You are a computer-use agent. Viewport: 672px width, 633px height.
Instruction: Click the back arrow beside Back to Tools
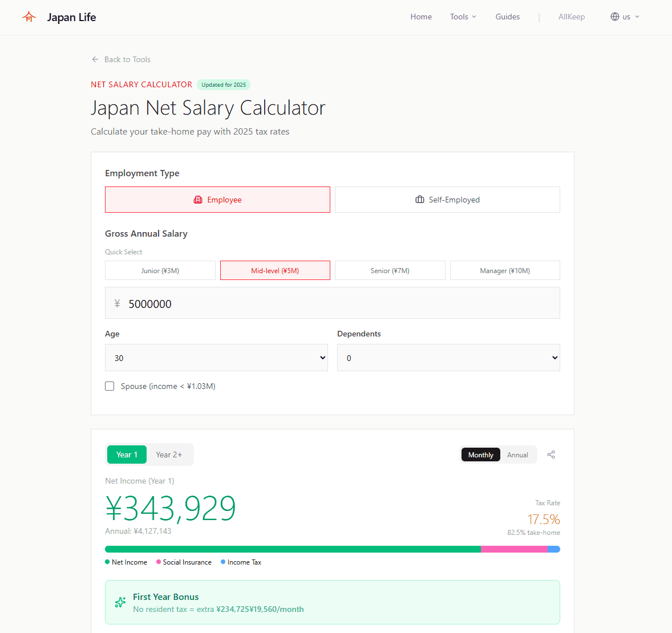click(x=95, y=59)
